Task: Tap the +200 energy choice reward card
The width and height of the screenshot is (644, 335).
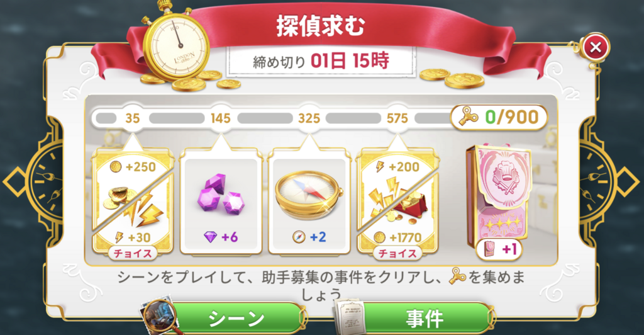Action: pyautogui.click(x=397, y=202)
